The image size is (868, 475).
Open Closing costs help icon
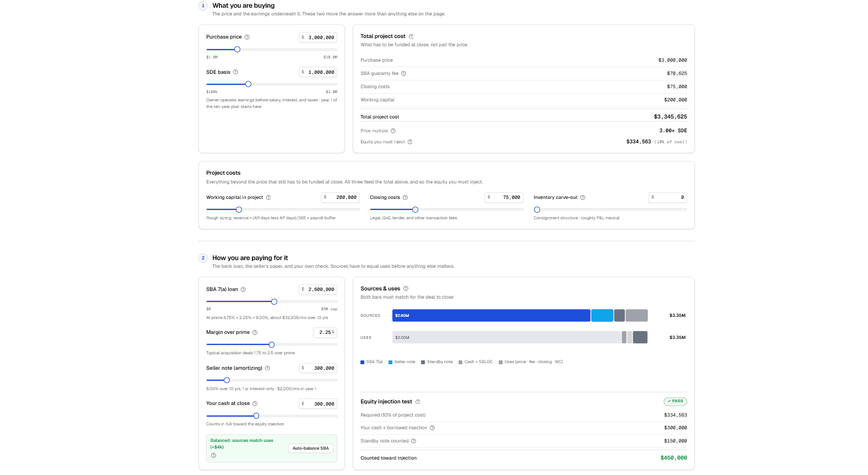pos(405,197)
